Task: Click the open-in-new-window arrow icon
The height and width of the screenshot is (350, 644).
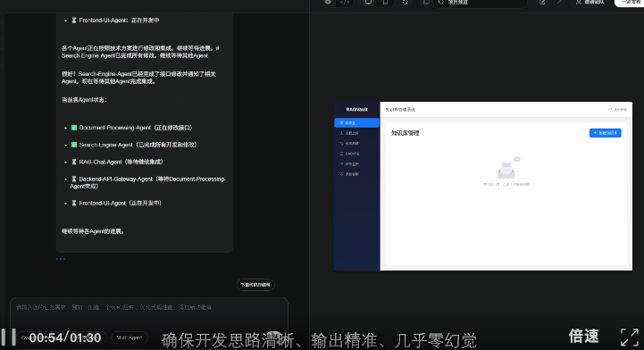Action: tap(559, 3)
